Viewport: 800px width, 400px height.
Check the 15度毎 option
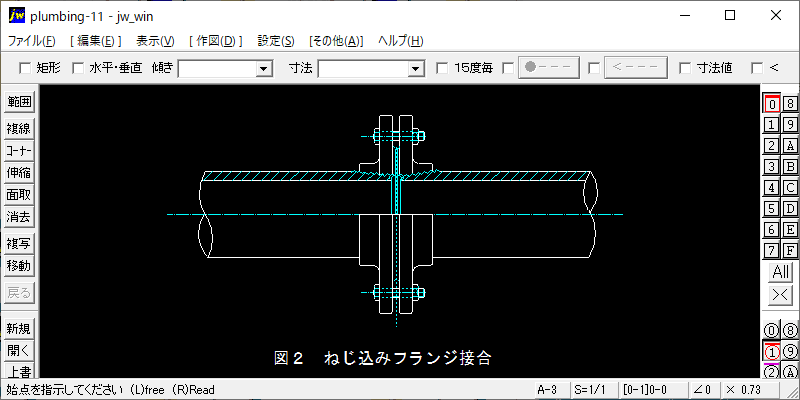(443, 68)
